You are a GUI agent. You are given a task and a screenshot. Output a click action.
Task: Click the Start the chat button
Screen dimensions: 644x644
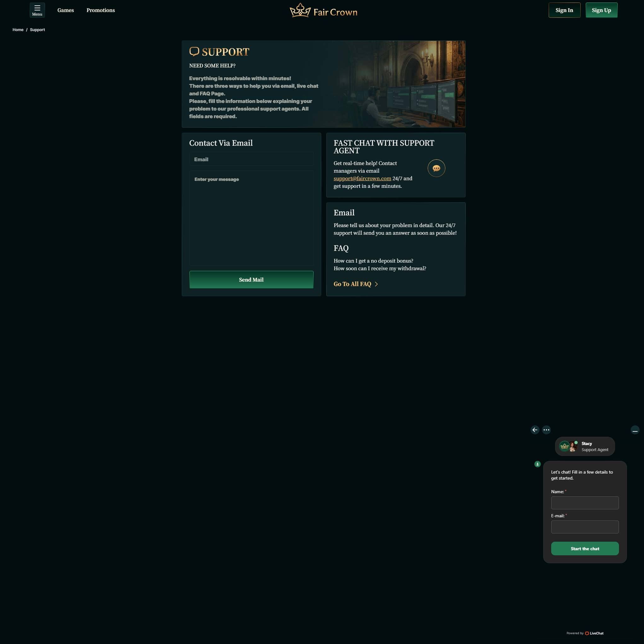(x=585, y=548)
